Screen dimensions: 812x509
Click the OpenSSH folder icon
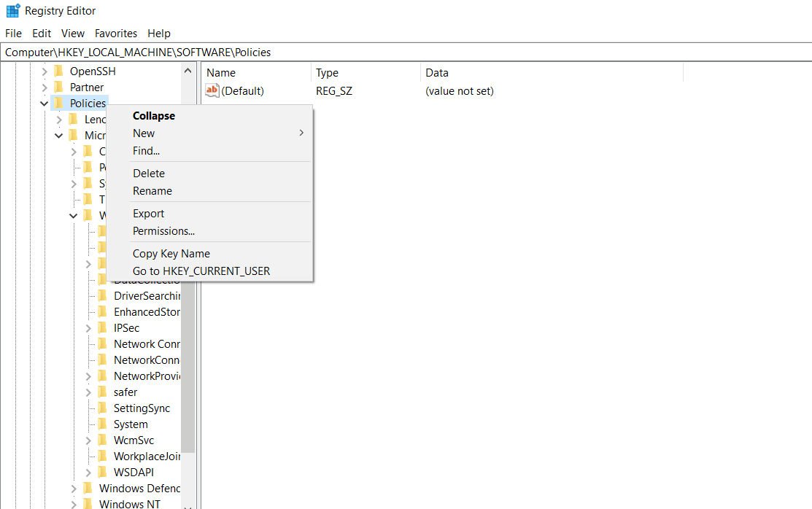click(x=58, y=71)
